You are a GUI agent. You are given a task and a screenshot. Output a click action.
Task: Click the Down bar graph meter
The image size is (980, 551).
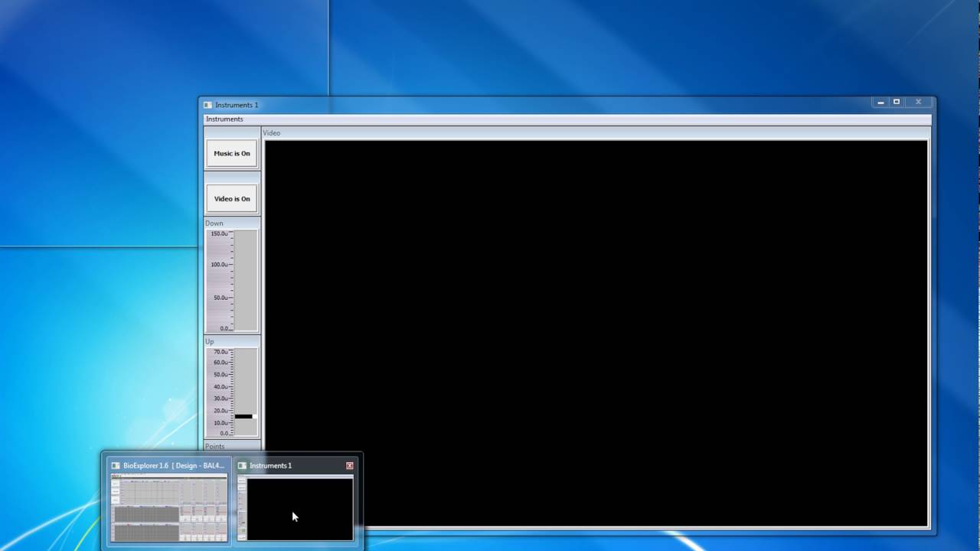coord(231,281)
